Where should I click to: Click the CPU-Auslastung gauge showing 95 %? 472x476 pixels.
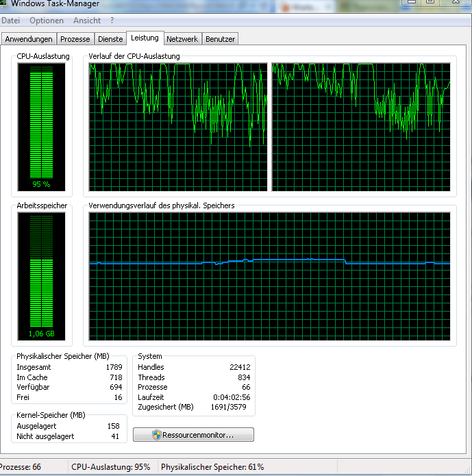pos(41,127)
